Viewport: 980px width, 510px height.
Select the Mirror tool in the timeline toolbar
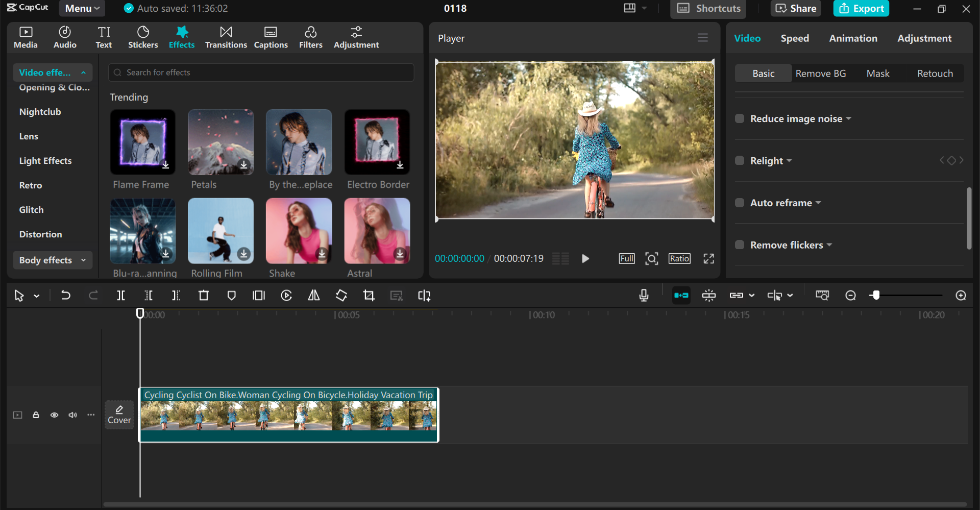[313, 295]
